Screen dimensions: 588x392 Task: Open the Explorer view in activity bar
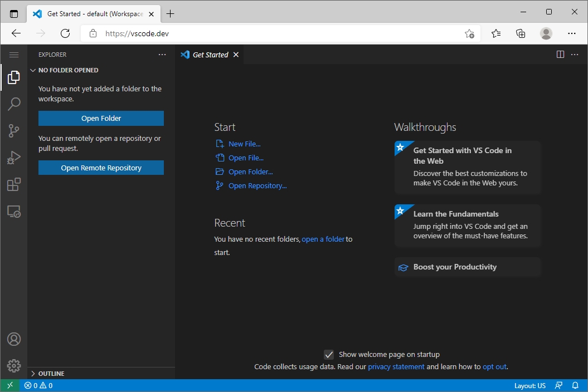tap(14, 78)
